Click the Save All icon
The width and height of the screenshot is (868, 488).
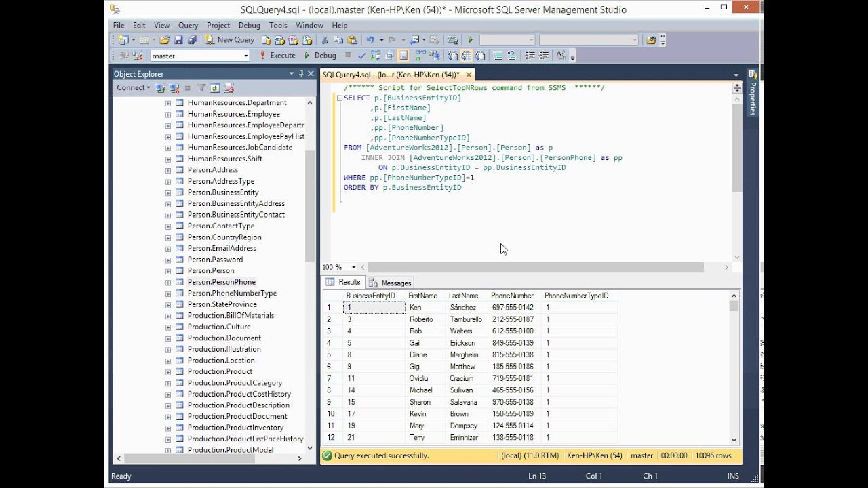pos(192,40)
